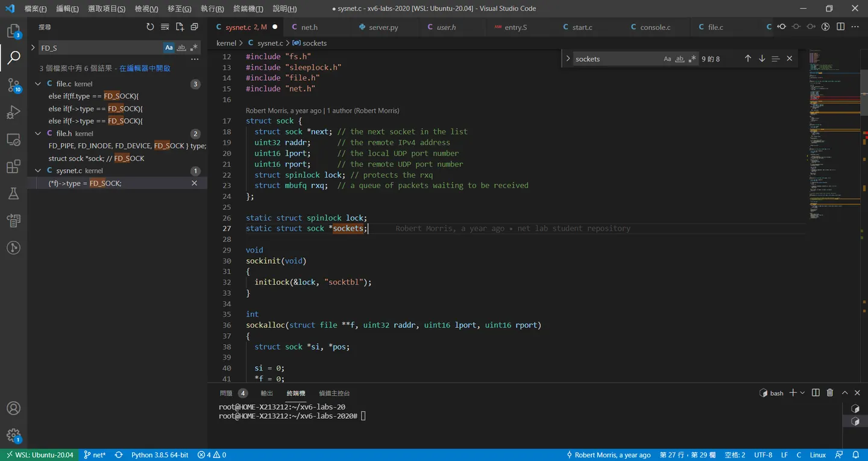868x461 pixels.
Task: Open the Source Control view
Action: tap(13, 86)
